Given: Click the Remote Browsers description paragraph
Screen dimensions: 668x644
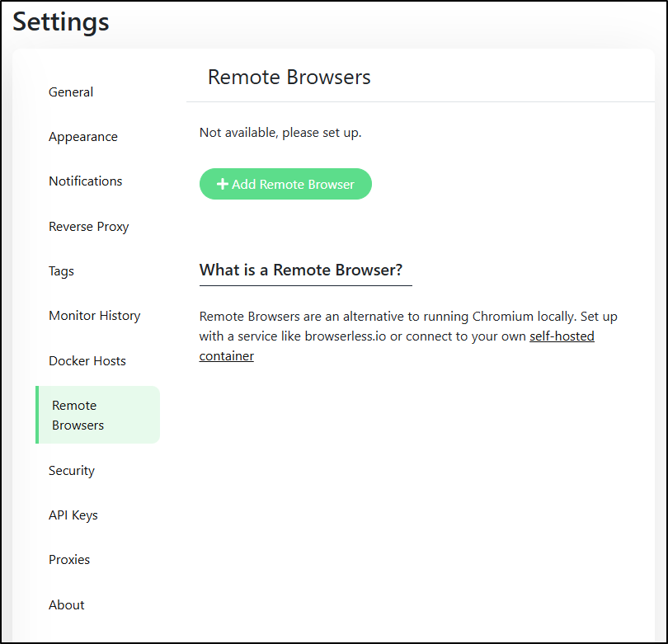Looking at the screenshot, I should (x=408, y=336).
